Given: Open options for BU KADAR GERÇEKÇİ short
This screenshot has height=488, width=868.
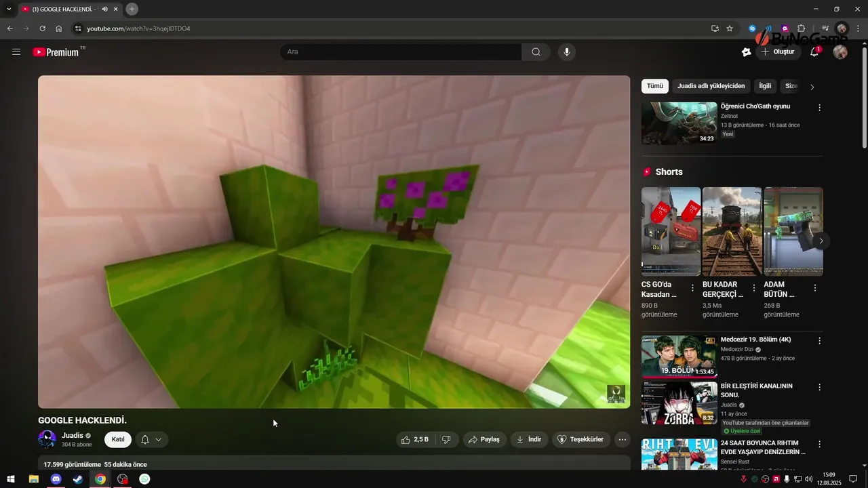Looking at the screenshot, I should click(753, 288).
